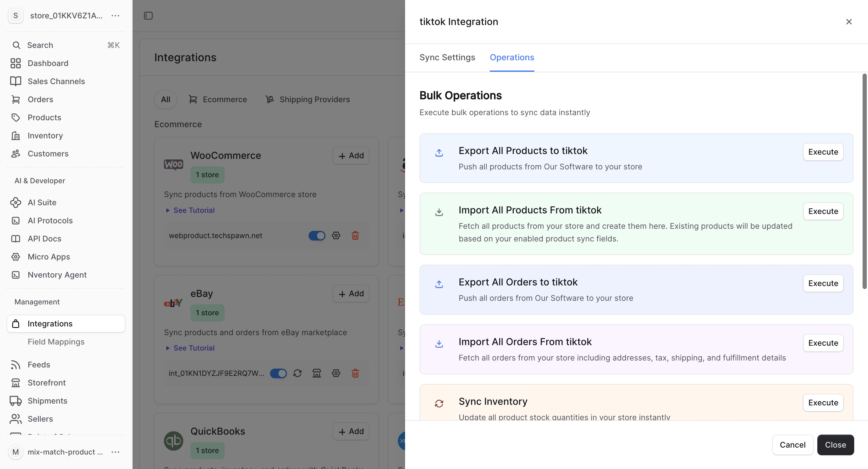Open Sellers in the sidebar
This screenshot has width=868, height=469.
(66, 419)
